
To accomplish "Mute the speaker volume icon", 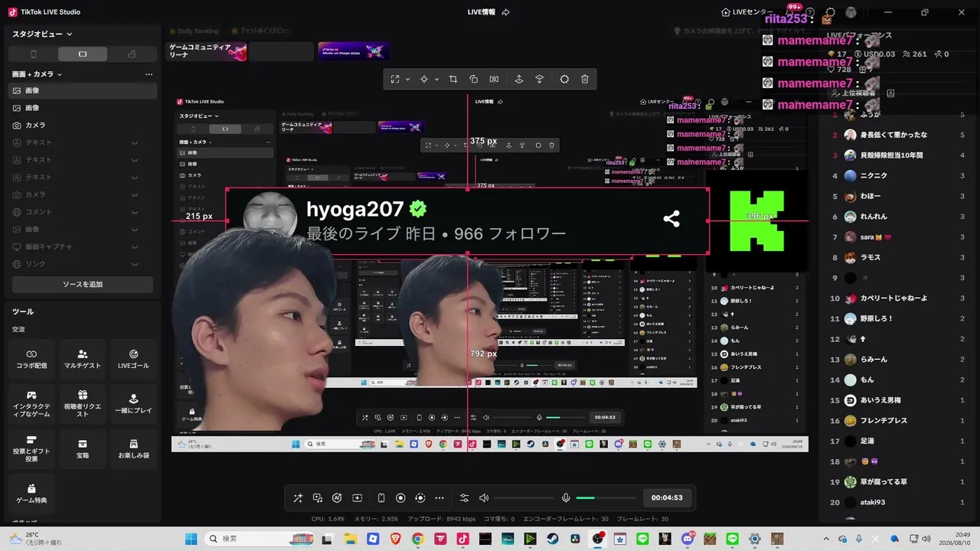I will tap(484, 498).
